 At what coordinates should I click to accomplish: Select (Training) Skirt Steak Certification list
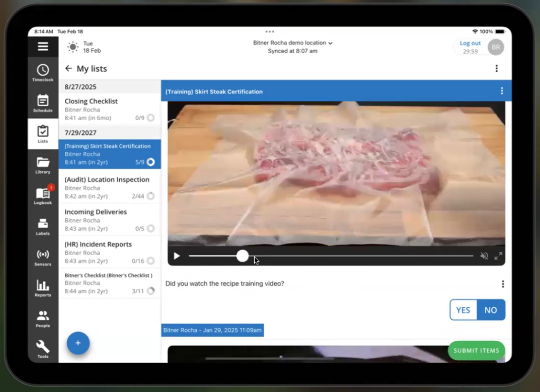(x=110, y=154)
